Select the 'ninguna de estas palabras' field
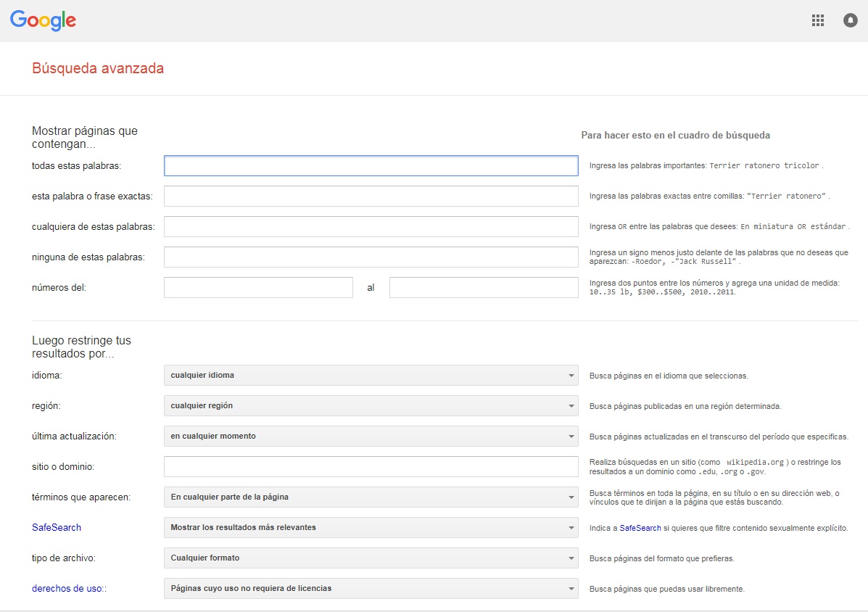This screenshot has height=612, width=868. coord(371,257)
